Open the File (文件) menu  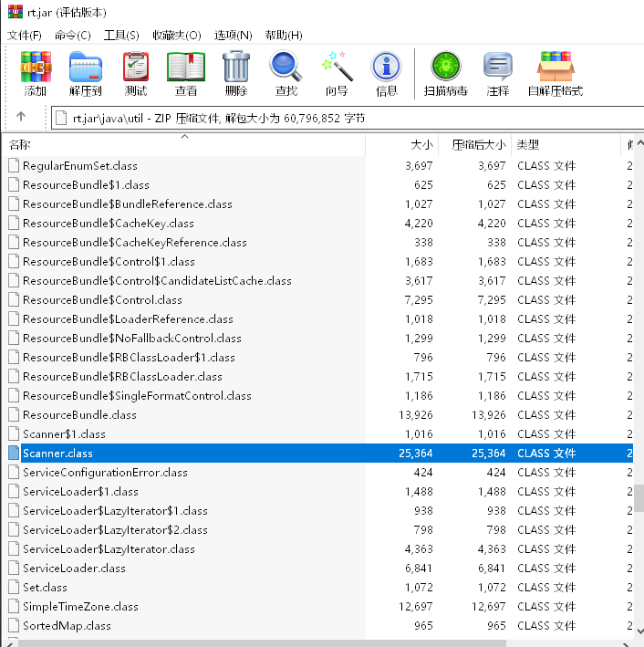(25, 36)
